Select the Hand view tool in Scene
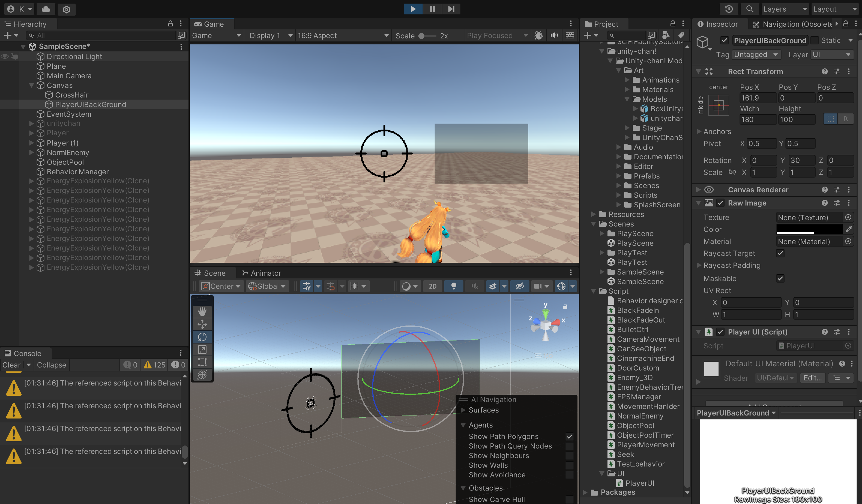Screen dimensions: 862x504 click(202, 311)
